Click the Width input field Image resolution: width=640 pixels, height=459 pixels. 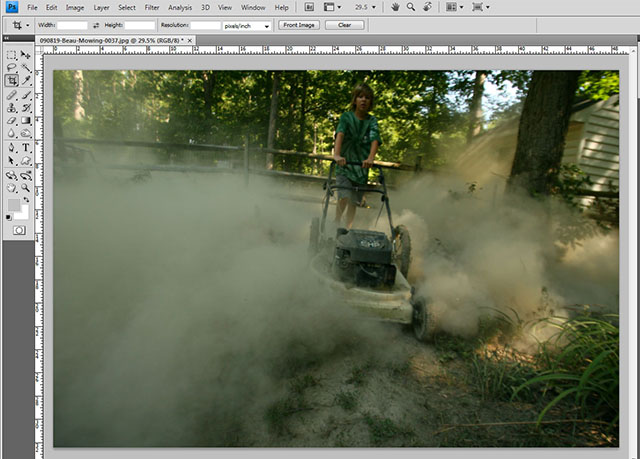(x=73, y=26)
